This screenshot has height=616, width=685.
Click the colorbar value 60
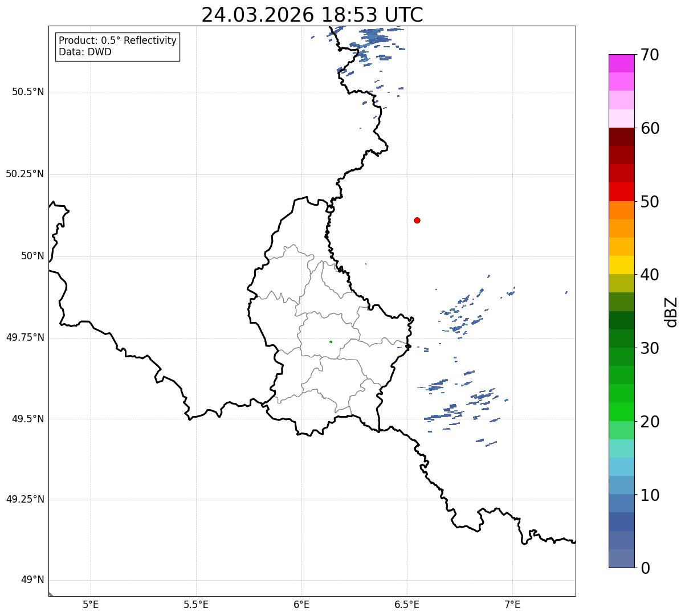650,129
